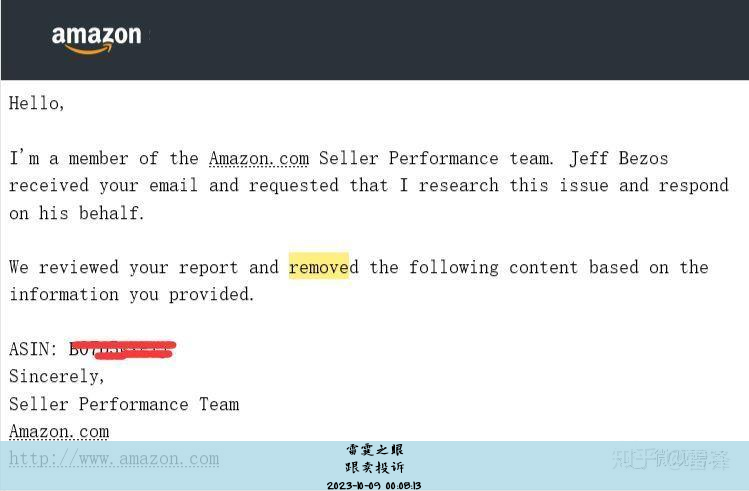Click the "Sincerely," closing line
This screenshot has height=491, width=749.
tap(57, 376)
